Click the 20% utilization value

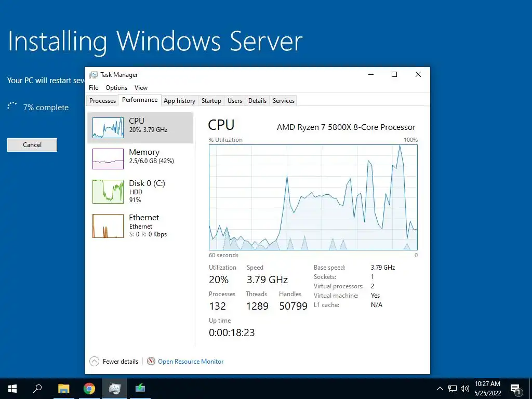tap(219, 280)
